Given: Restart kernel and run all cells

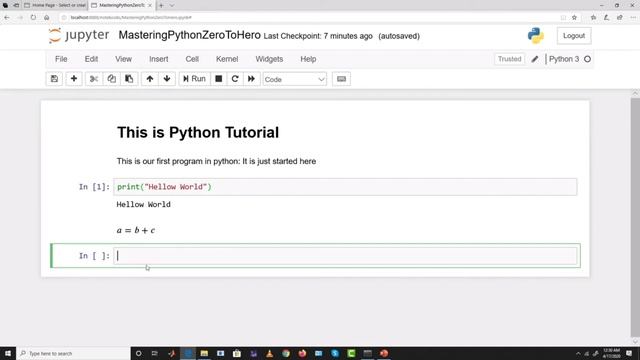Looking at the screenshot, I should tap(251, 79).
